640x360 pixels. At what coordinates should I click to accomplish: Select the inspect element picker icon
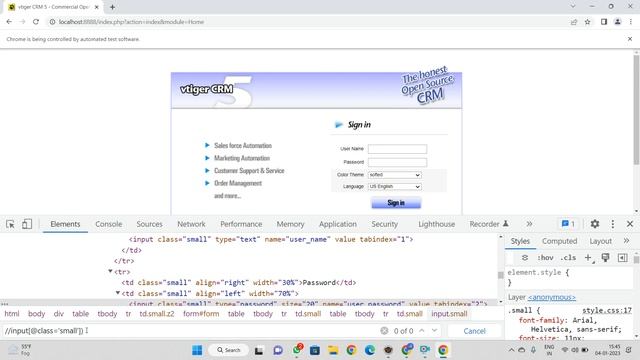point(10,224)
